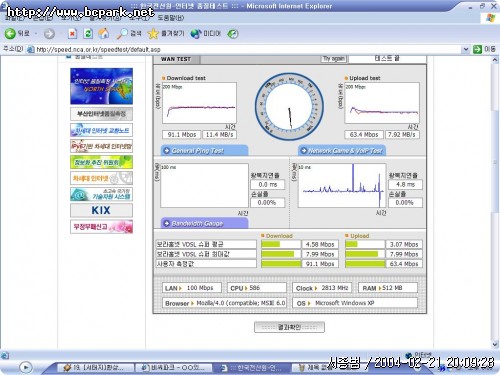This screenshot has height=375, width=500.
Task: Click the Browser Mozilla/4.0 info box
Action: 224,303
